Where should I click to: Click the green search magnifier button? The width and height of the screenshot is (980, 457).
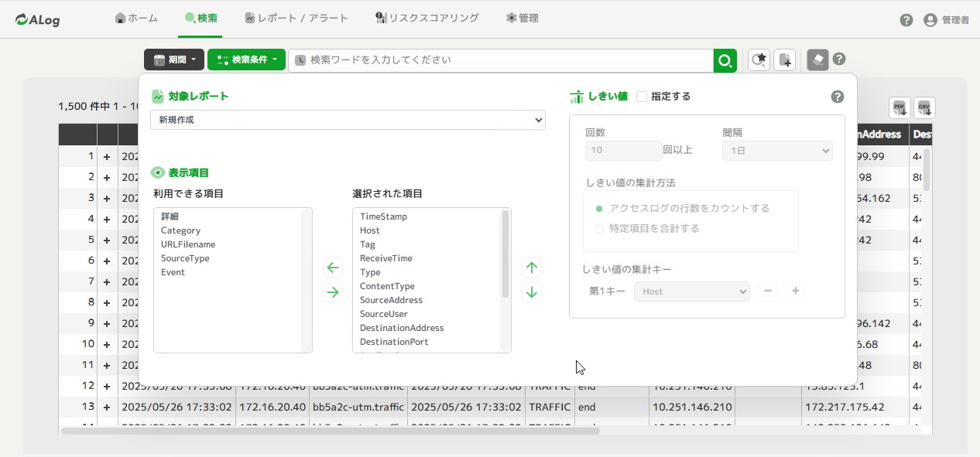(x=725, y=60)
